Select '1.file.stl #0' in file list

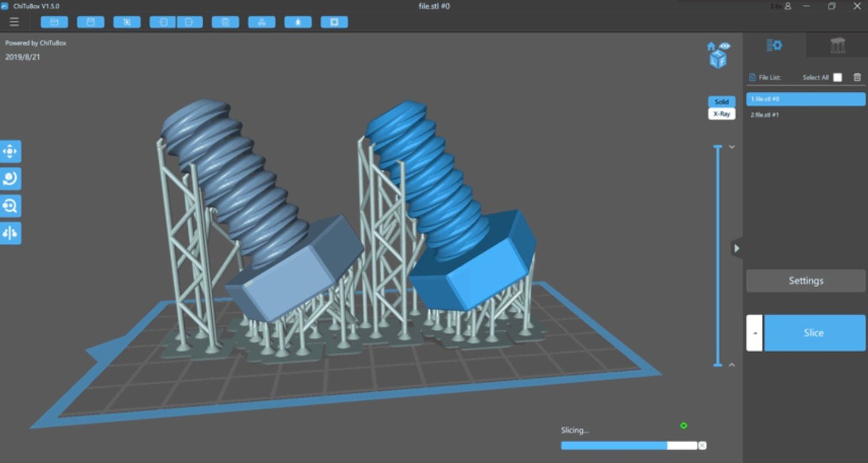(x=805, y=100)
